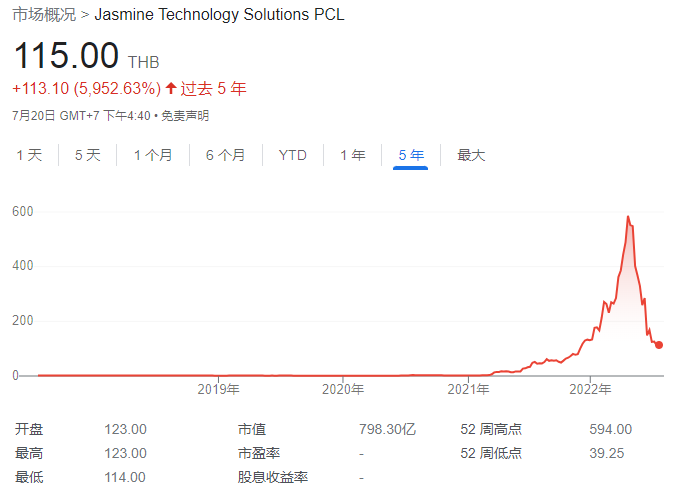Click the red endpoint dot on chart
Screen dimensions: 683x497
[659, 345]
